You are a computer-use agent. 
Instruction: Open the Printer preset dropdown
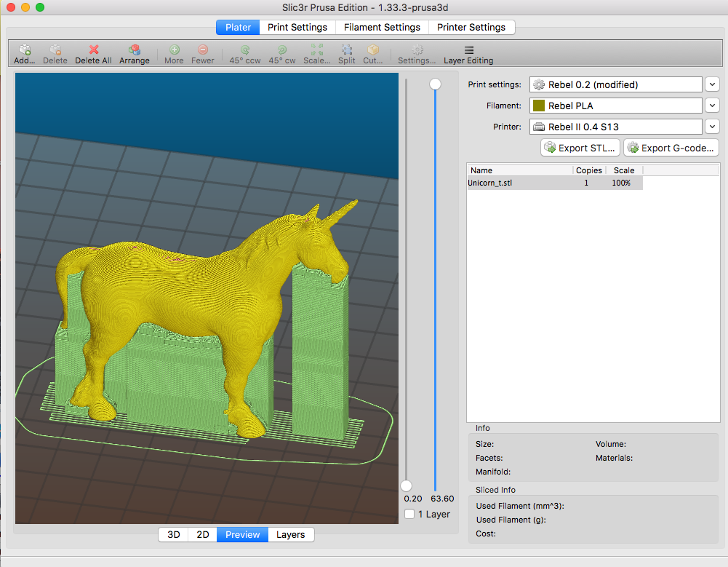click(x=712, y=127)
